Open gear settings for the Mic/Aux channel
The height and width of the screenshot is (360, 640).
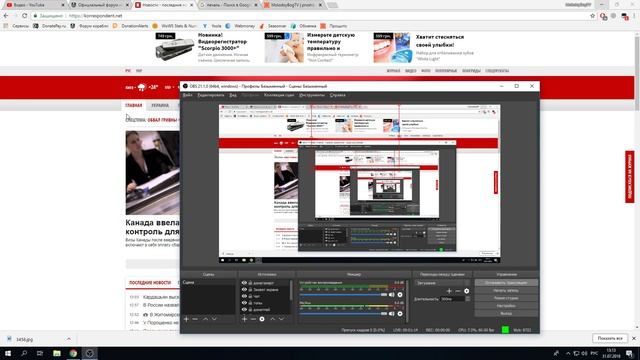400,313
